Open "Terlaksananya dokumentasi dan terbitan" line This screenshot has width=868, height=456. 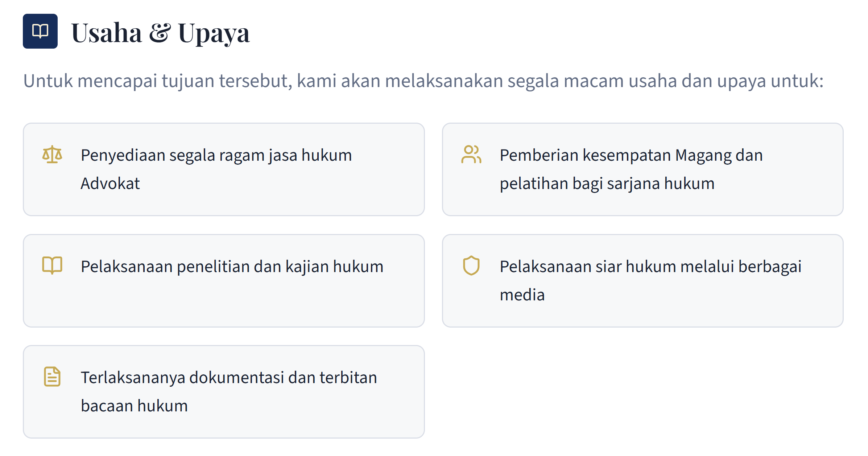pyautogui.click(x=229, y=378)
